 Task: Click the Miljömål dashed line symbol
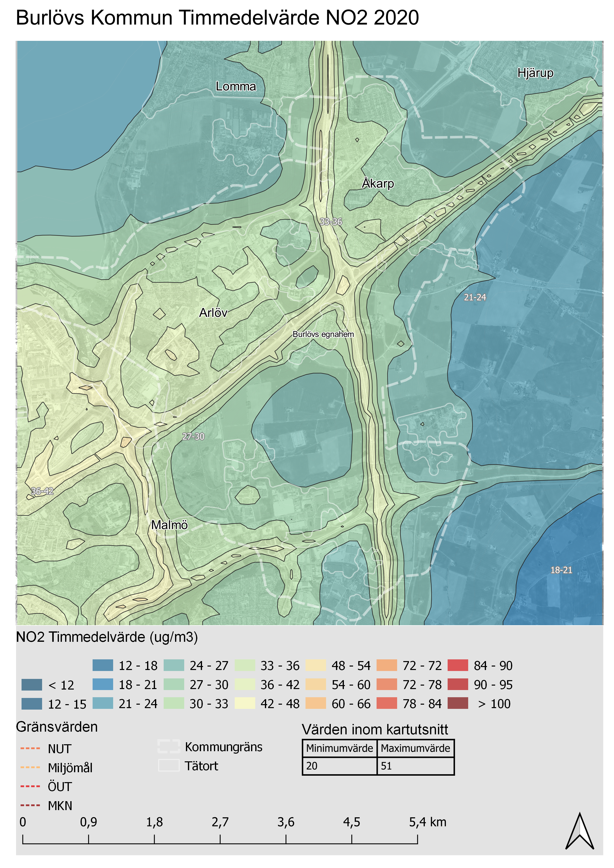(30, 767)
